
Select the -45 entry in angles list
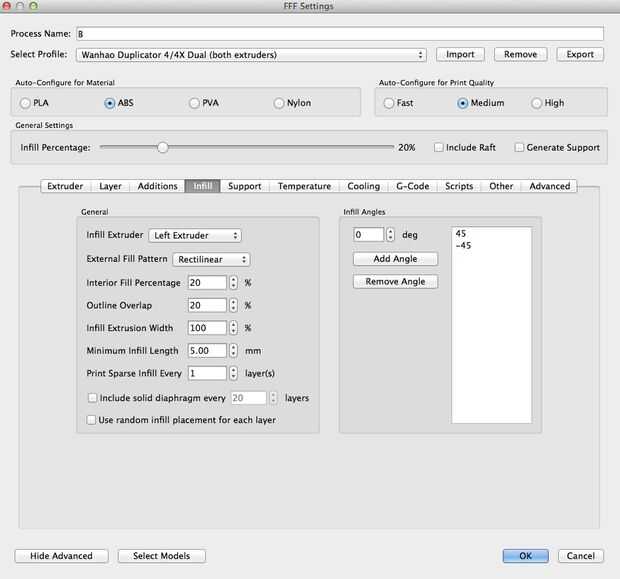[x=491, y=245]
